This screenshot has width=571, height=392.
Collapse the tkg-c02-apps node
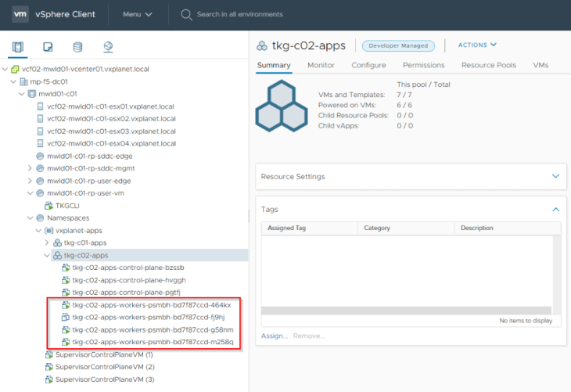[47, 255]
